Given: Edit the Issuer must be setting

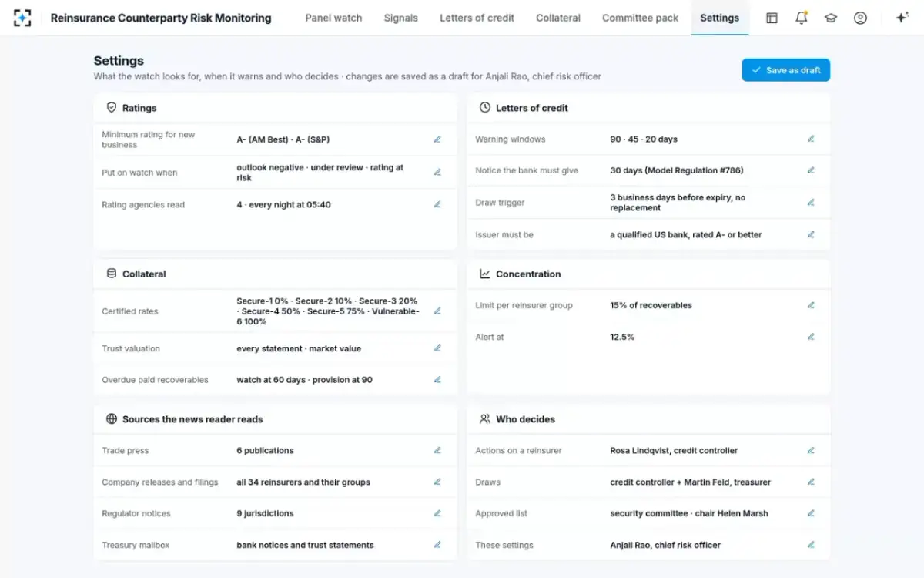Looking at the screenshot, I should tap(811, 235).
